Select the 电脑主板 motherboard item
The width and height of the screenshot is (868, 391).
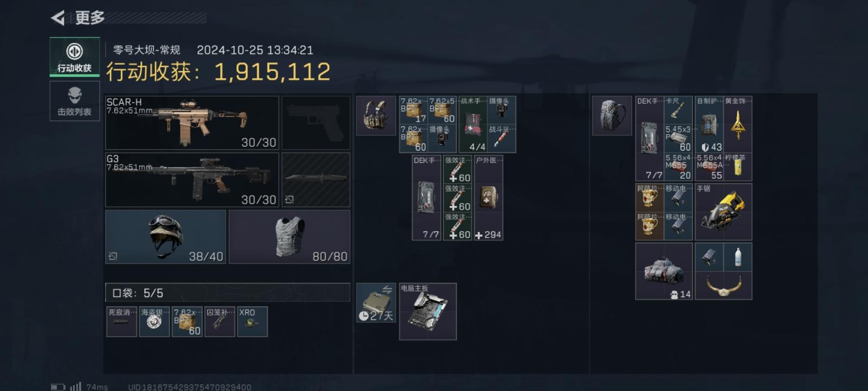[428, 312]
